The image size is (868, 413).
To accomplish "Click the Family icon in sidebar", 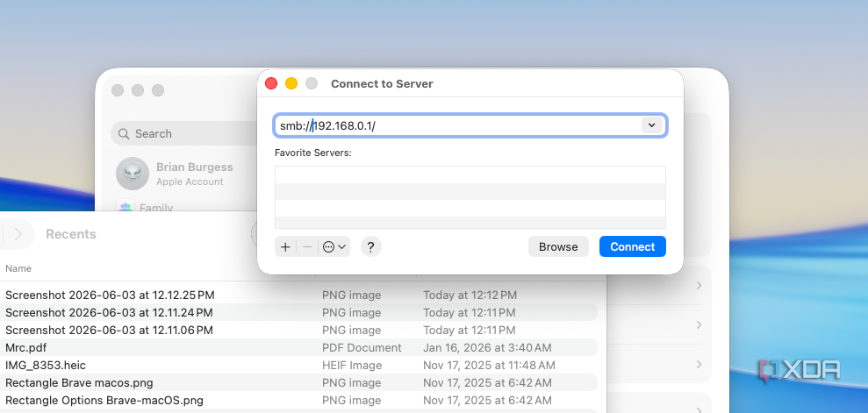I will tap(126, 207).
